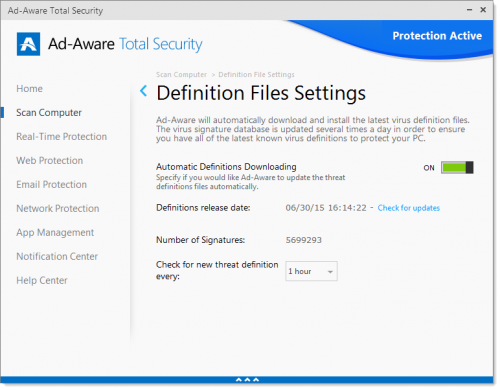This screenshot has height=390, width=500.
Task: Turn off Automatic Definitions Downloading switch
Action: tap(457, 167)
